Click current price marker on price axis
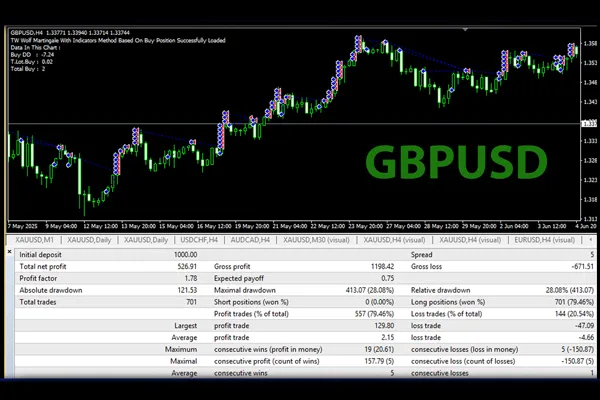The height and width of the screenshot is (400, 600). tap(589, 123)
